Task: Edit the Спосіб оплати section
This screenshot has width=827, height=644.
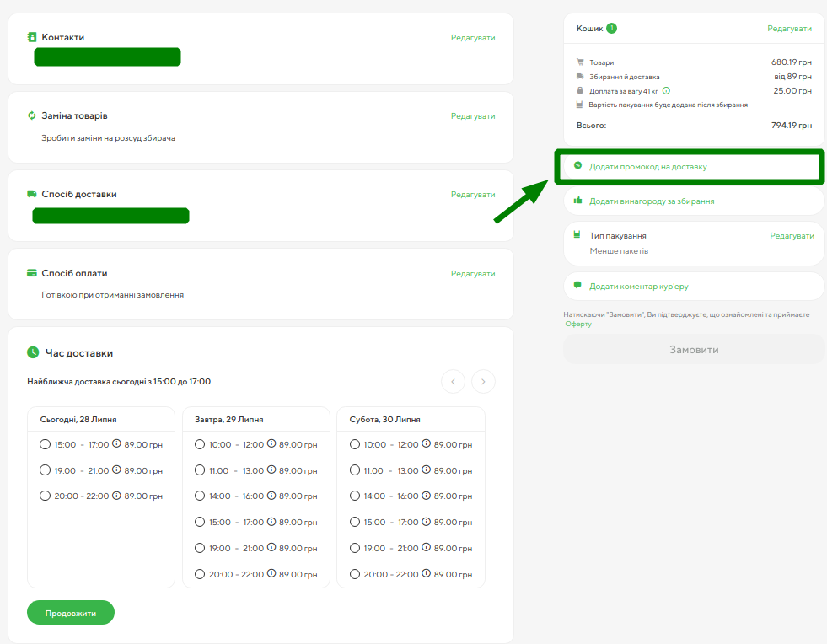Action: [473, 274]
